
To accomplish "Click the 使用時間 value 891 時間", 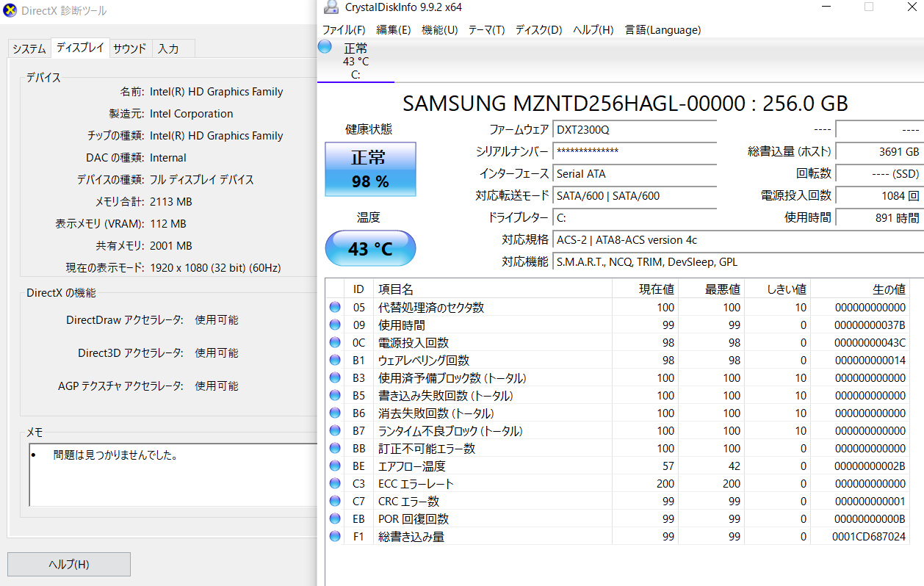I will click(880, 218).
